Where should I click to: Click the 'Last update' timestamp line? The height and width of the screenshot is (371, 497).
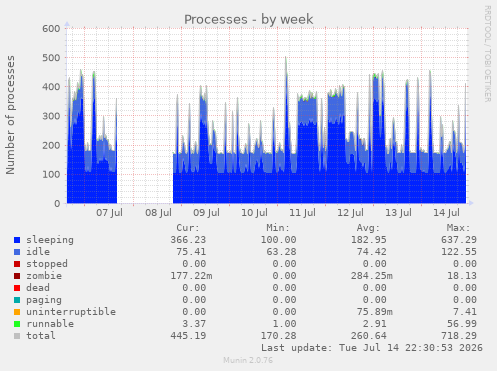pos(372,348)
